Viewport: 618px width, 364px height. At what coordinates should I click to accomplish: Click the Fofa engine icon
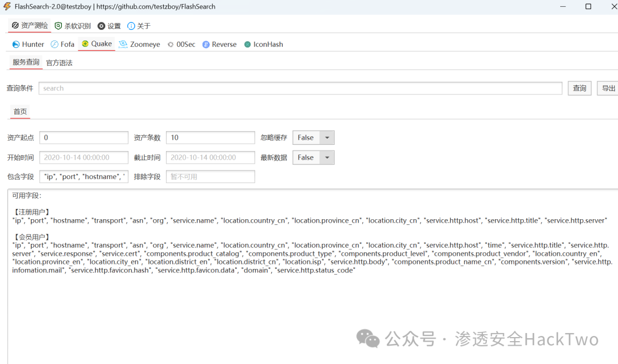(x=54, y=45)
